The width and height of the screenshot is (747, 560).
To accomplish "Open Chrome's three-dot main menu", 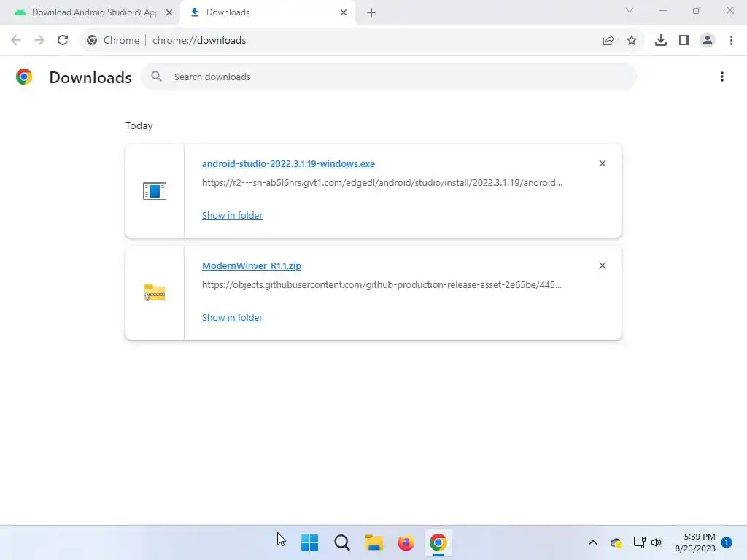I will tap(731, 41).
